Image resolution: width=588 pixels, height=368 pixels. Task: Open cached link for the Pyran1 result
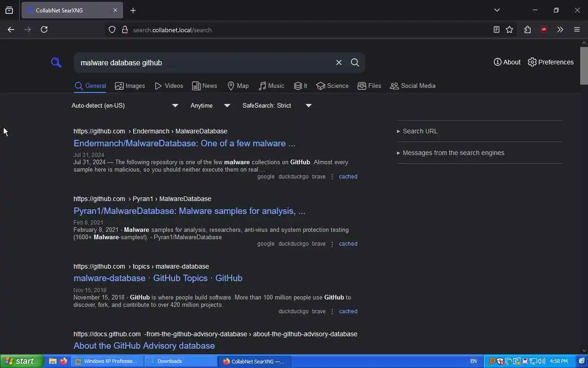point(348,244)
